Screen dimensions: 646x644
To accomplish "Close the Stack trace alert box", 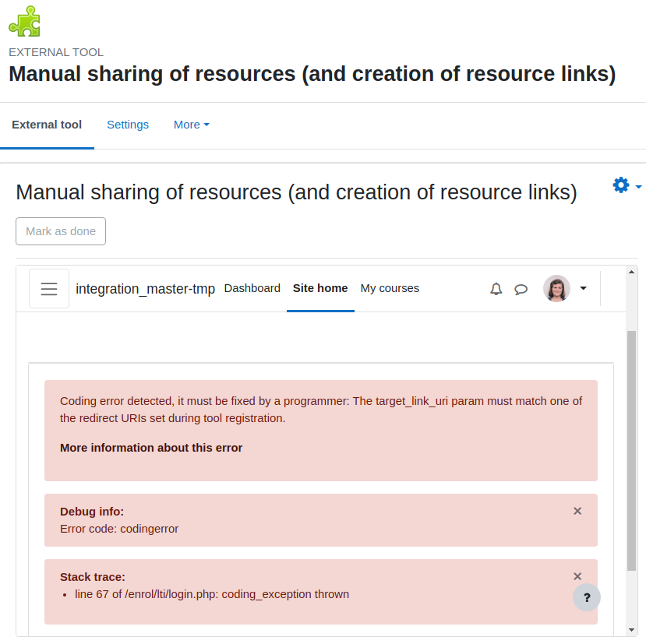I will point(577,576).
